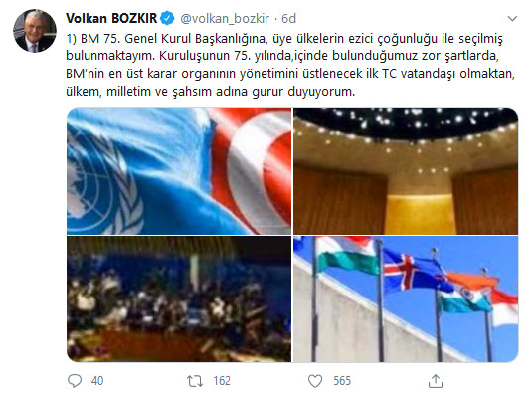Open the Volkan BOZKIR display name link
Screen dimensions: 532x398
(x=111, y=18)
